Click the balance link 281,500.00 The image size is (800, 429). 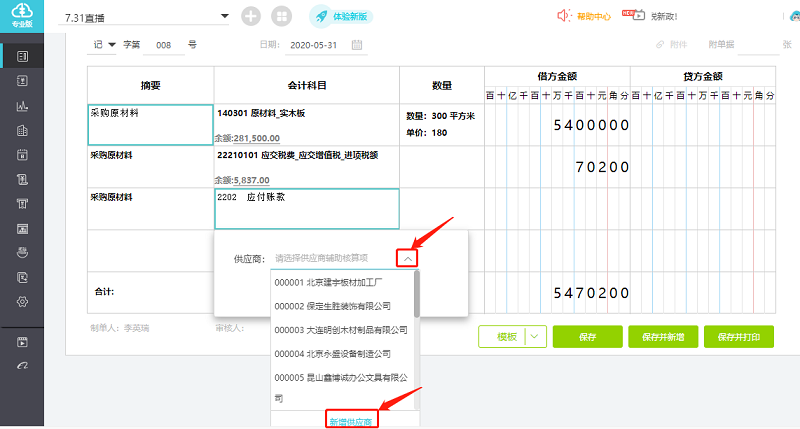257,138
